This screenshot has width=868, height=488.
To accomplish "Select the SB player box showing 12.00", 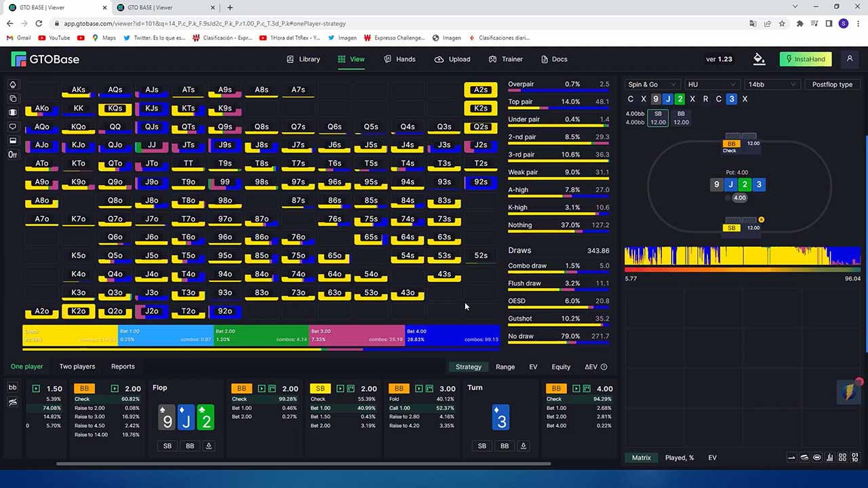I will [658, 118].
